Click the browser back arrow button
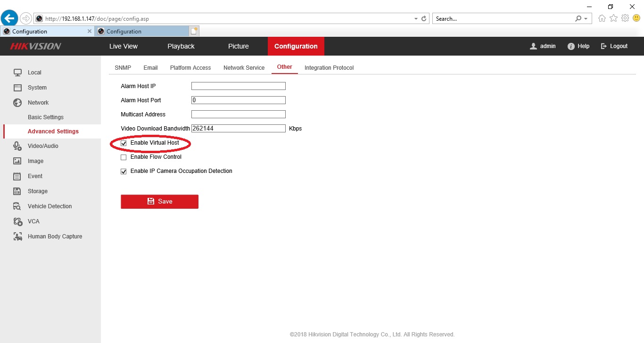 coord(10,18)
